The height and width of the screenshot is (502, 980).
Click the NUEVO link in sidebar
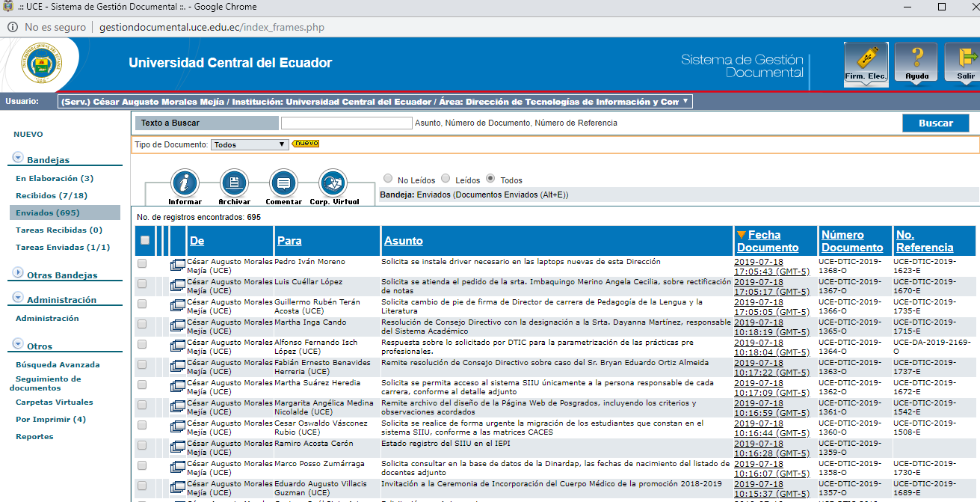tap(28, 134)
